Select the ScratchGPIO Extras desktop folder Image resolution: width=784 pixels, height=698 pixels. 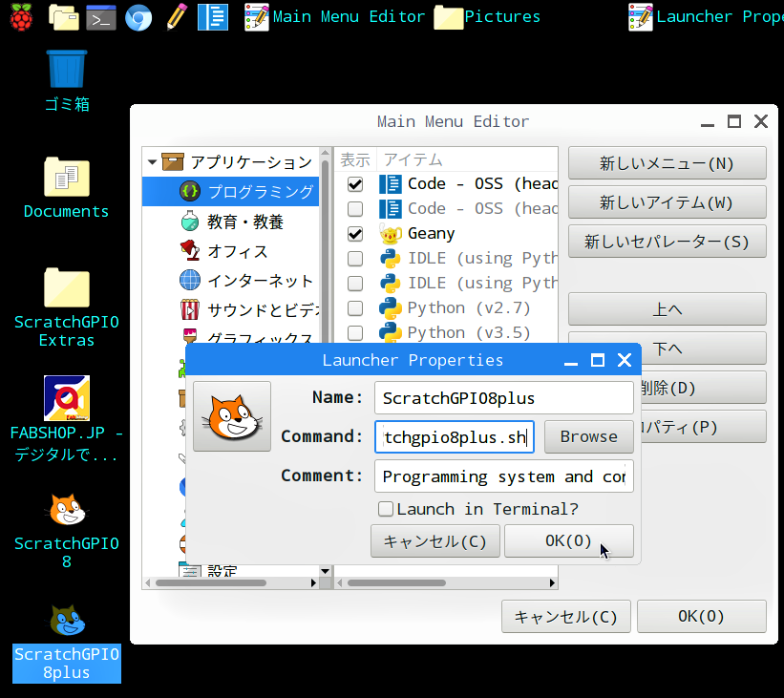67,307
